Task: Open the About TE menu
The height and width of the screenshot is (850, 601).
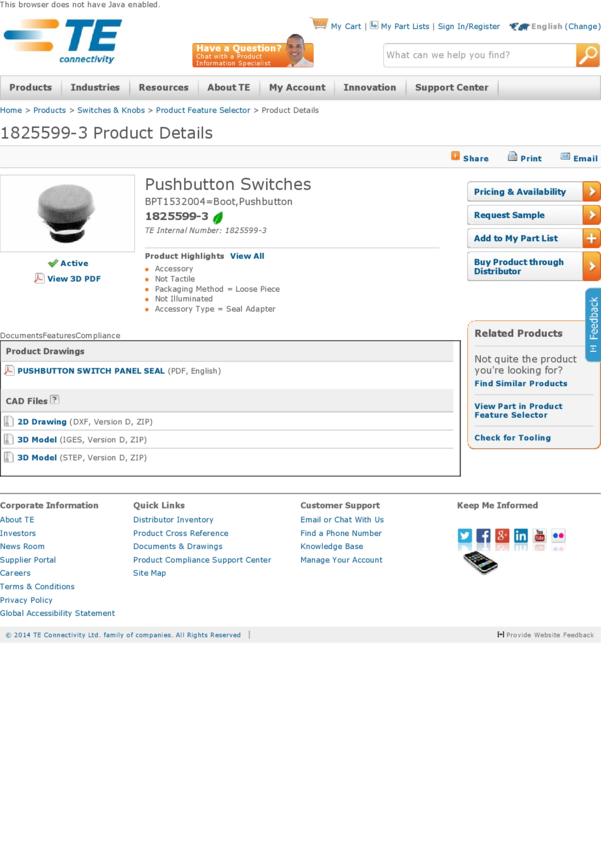Action: pos(229,87)
